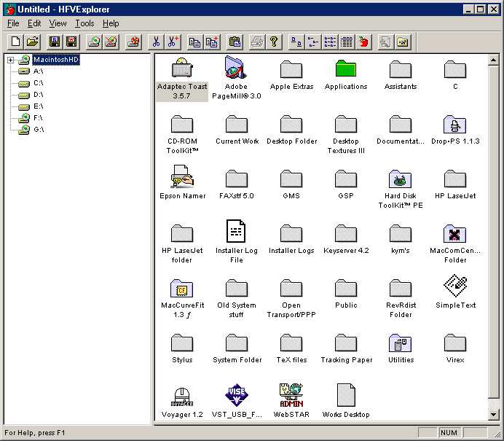
Task: Switch to large icons view
Action: [x=296, y=42]
